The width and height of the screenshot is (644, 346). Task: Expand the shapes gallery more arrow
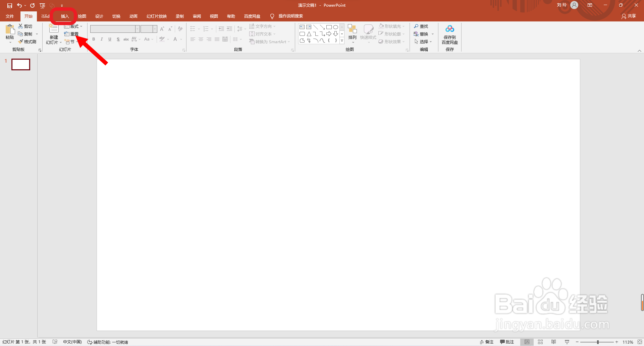point(342,41)
